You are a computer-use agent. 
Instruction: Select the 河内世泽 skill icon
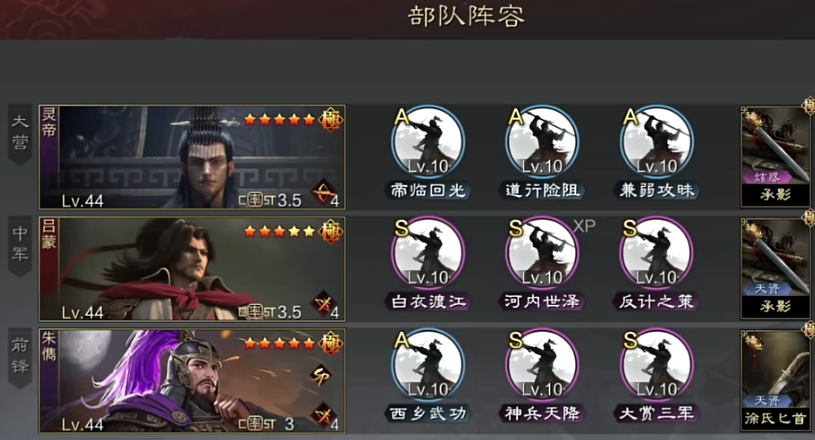pos(542,253)
